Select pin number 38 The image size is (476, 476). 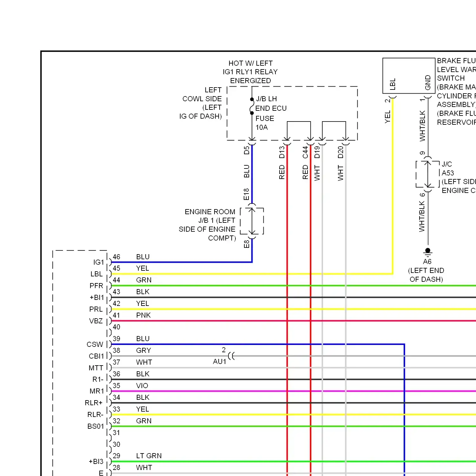coord(116,350)
